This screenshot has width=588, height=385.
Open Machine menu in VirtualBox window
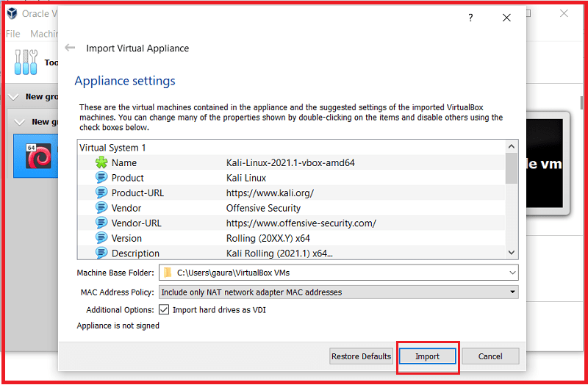(44, 34)
